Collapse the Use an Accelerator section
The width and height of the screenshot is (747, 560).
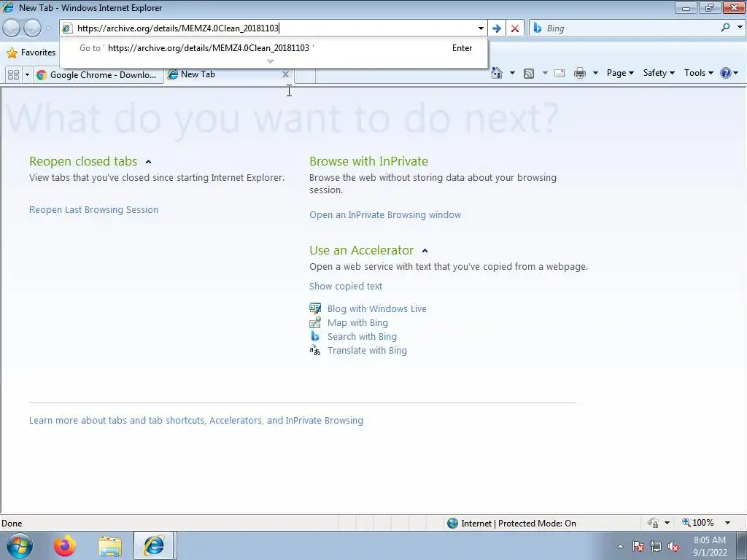coord(425,251)
